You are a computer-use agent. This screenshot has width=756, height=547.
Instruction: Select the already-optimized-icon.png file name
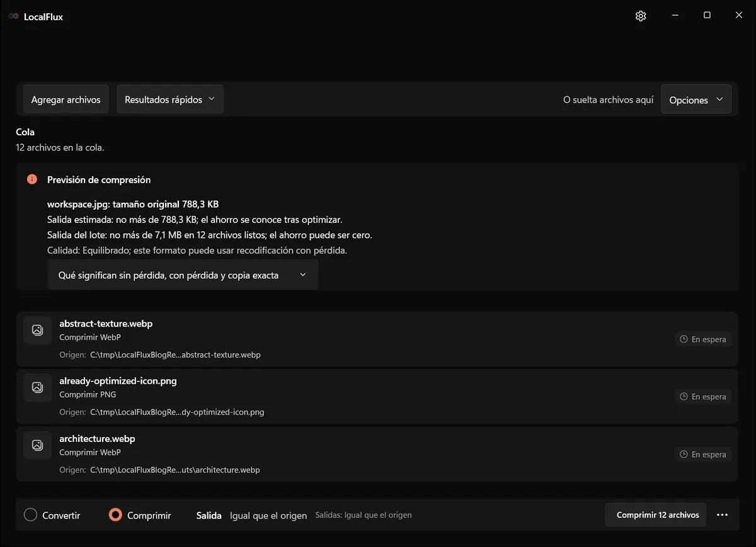tap(118, 381)
